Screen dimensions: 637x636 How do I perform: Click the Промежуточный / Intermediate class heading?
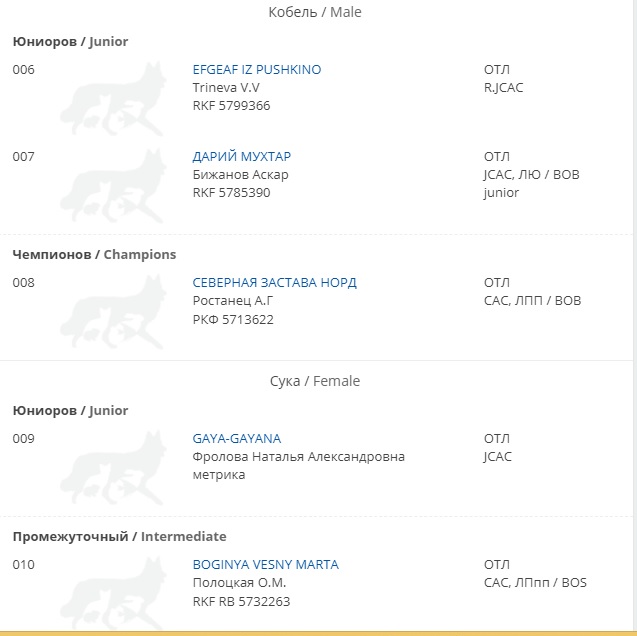click(x=119, y=536)
